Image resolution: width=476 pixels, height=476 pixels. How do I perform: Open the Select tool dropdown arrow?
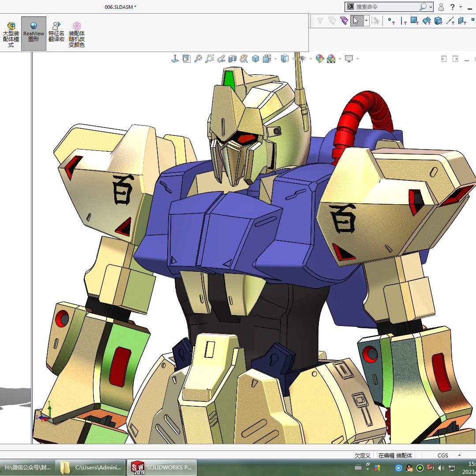click(x=367, y=21)
